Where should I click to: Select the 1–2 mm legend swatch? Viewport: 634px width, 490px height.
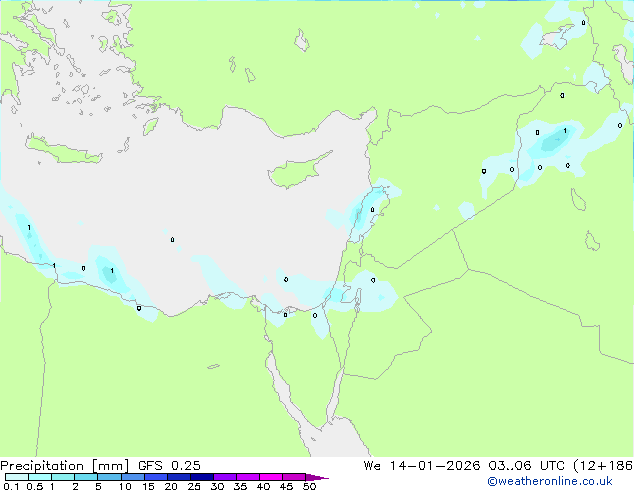click(63, 477)
